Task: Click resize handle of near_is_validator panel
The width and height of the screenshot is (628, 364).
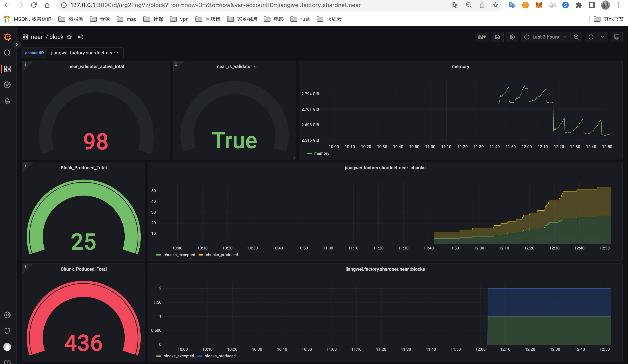Action: (294, 158)
